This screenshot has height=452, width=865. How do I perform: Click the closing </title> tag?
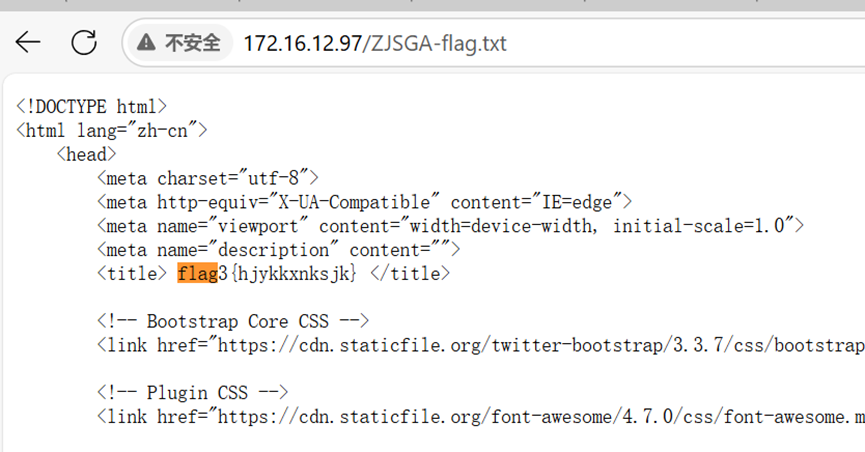pyautogui.click(x=410, y=273)
